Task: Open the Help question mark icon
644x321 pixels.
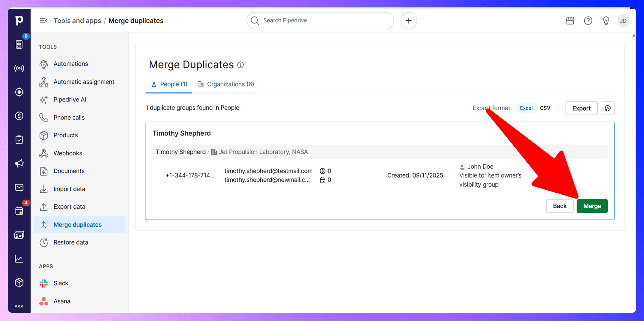Action: [x=588, y=21]
